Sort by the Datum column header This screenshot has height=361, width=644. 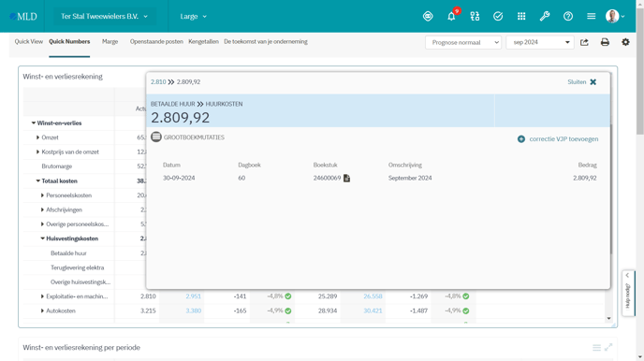pyautogui.click(x=171, y=165)
